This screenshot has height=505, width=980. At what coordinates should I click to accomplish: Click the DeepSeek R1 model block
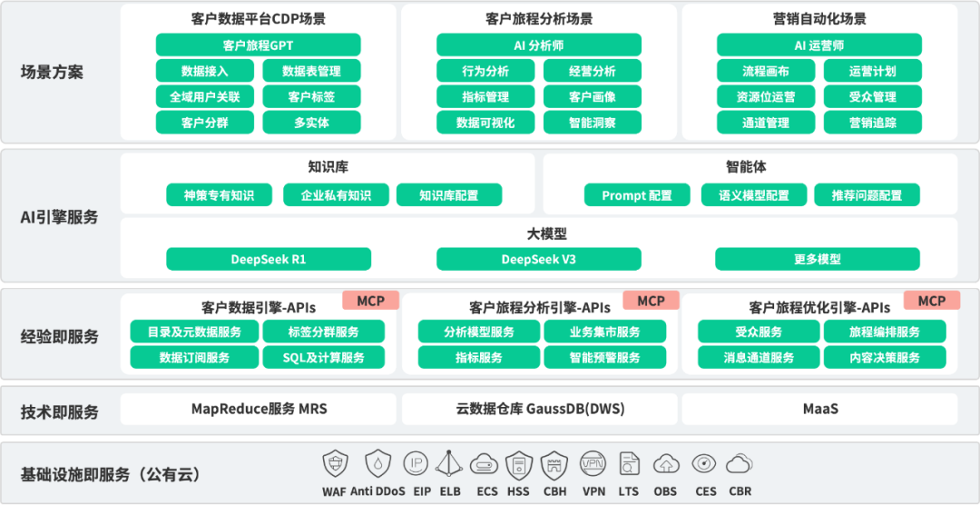coord(269,259)
